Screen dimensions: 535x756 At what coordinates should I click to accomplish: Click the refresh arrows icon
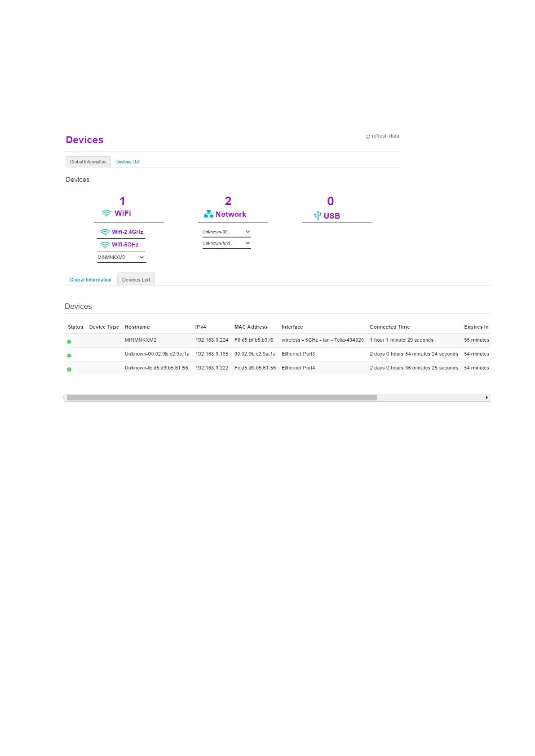(x=368, y=136)
